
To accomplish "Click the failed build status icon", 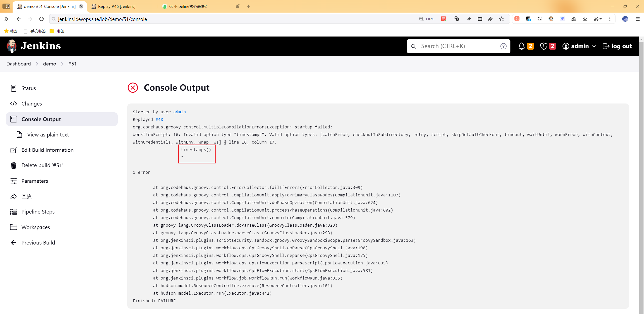I will 133,88.
